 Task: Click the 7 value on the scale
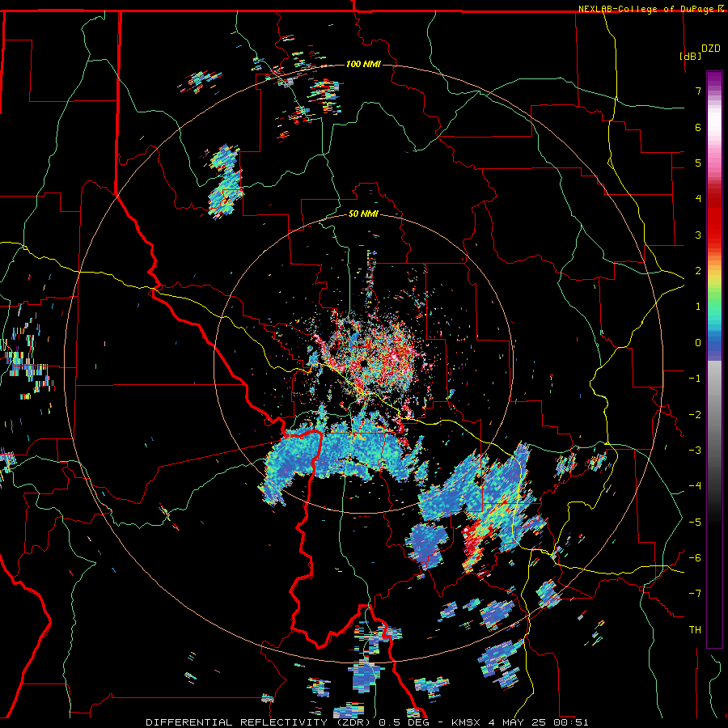[x=698, y=91]
